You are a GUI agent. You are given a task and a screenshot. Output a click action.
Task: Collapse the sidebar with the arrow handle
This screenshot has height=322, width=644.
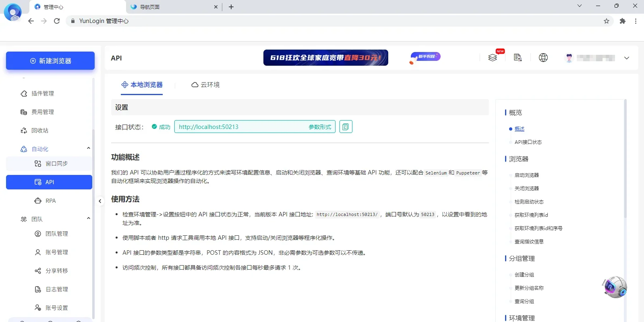(100, 201)
